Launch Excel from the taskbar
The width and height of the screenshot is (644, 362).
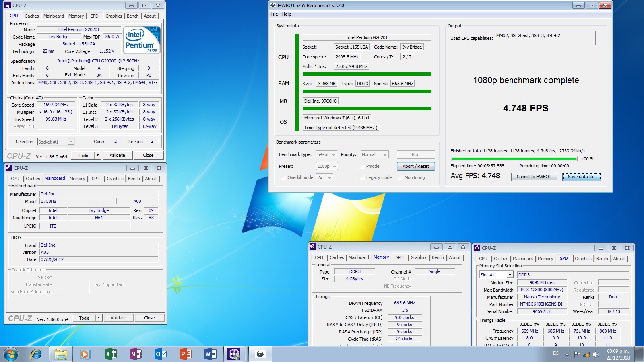[x=110, y=354]
